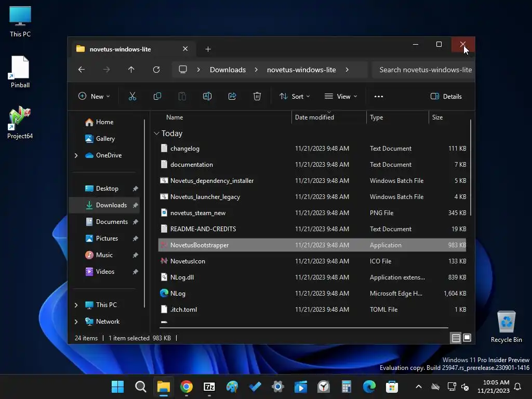This screenshot has height=399, width=532.
Task: Click the Paste clipboard icon
Action: click(x=182, y=96)
